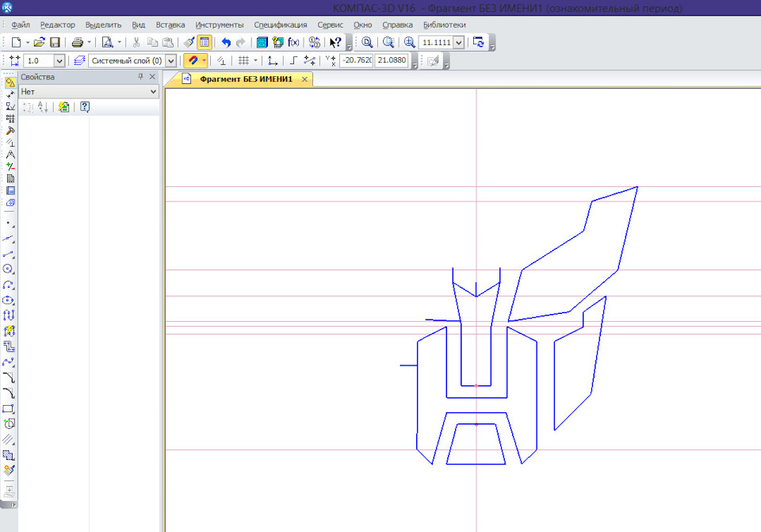Open the Редактор menu

57,25
